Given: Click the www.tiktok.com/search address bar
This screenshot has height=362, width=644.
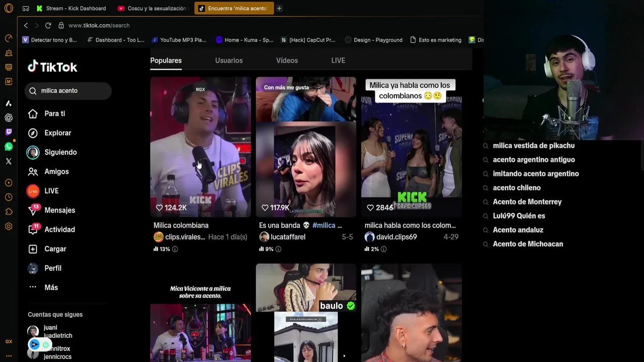Looking at the screenshot, I should (x=99, y=25).
